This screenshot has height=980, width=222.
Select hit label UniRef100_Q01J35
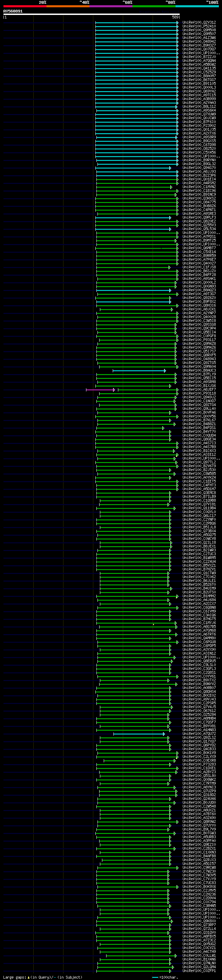coord(199,130)
